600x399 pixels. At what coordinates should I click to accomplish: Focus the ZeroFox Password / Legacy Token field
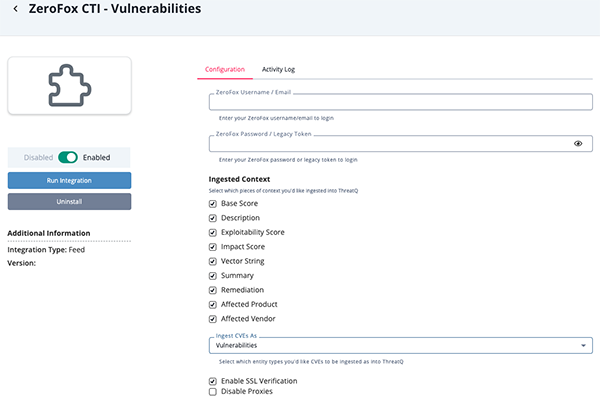pyautogui.click(x=401, y=144)
